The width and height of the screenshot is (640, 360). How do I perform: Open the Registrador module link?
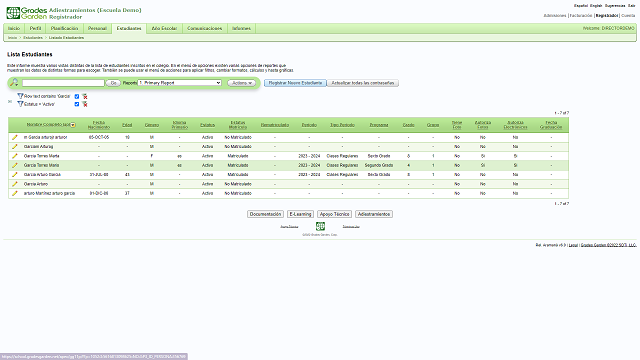(x=607, y=16)
